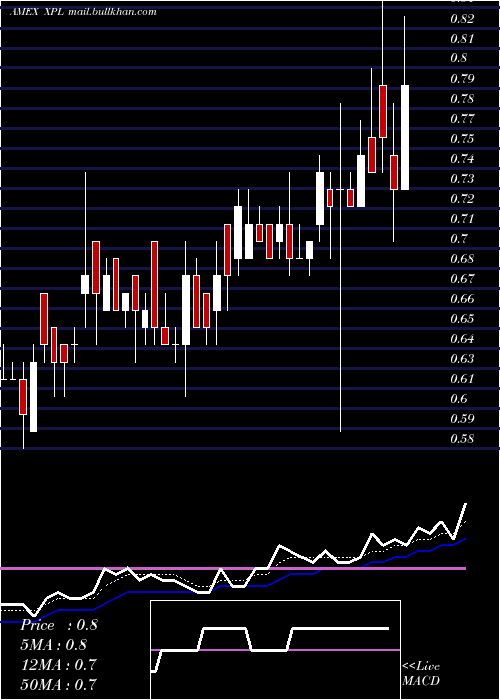The width and height of the screenshot is (500, 700).
Task: Click the 0.78 price axis label
Action: coord(462,98)
